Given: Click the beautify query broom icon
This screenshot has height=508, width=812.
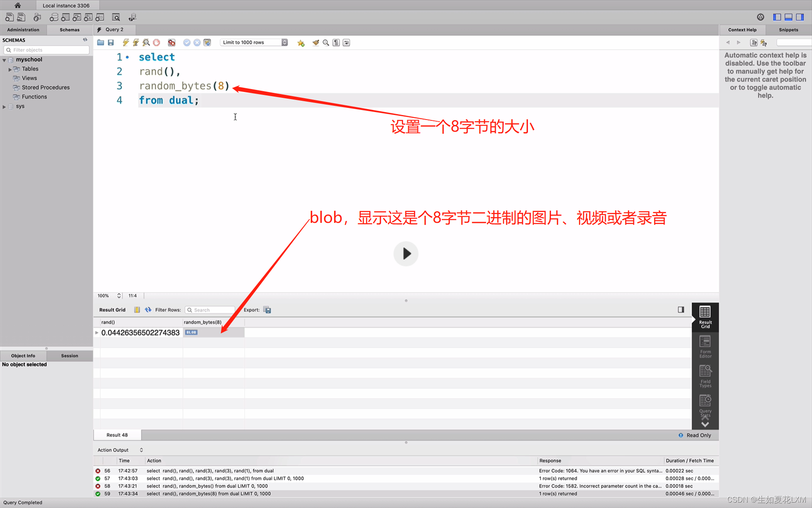Looking at the screenshot, I should pyautogui.click(x=315, y=43).
